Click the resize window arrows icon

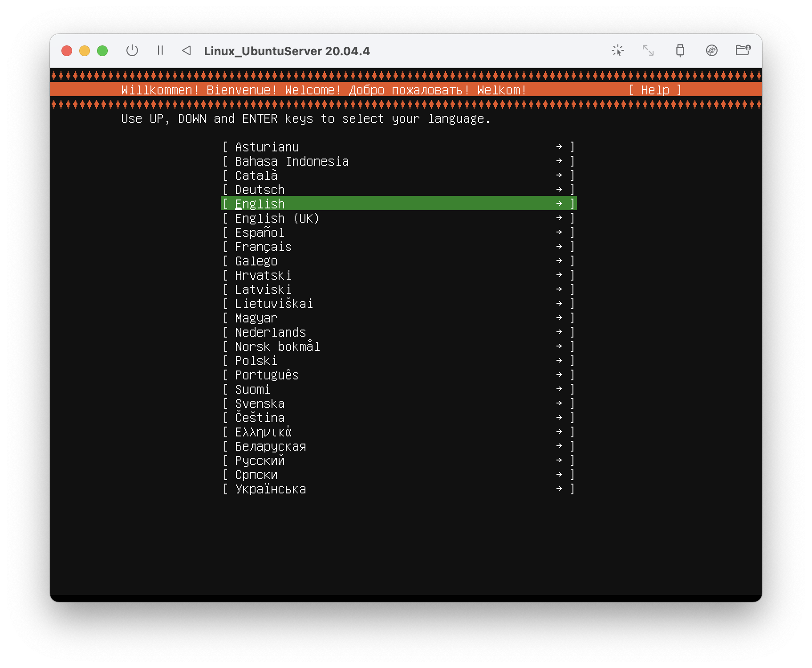click(648, 50)
